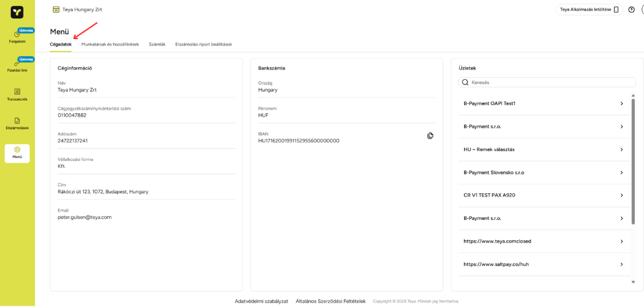644x307 pixels.
Task: Click scrollbar down arrow in Üzletek
Action: pos(633,282)
